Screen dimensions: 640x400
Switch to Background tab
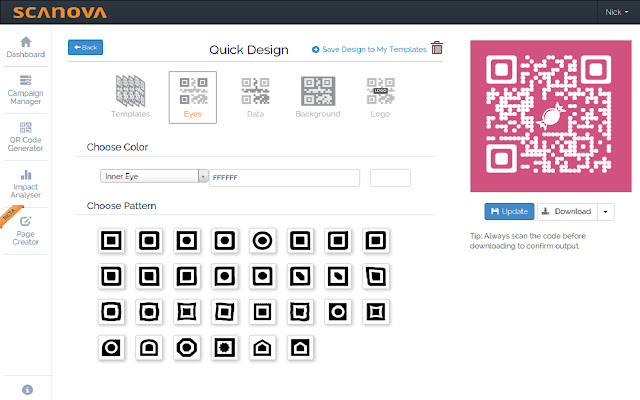[x=318, y=97]
